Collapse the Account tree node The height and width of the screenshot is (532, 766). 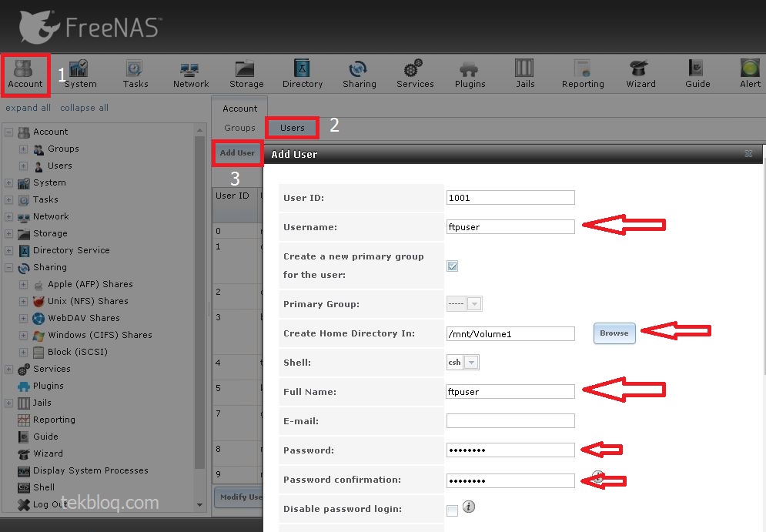pyautogui.click(x=8, y=132)
